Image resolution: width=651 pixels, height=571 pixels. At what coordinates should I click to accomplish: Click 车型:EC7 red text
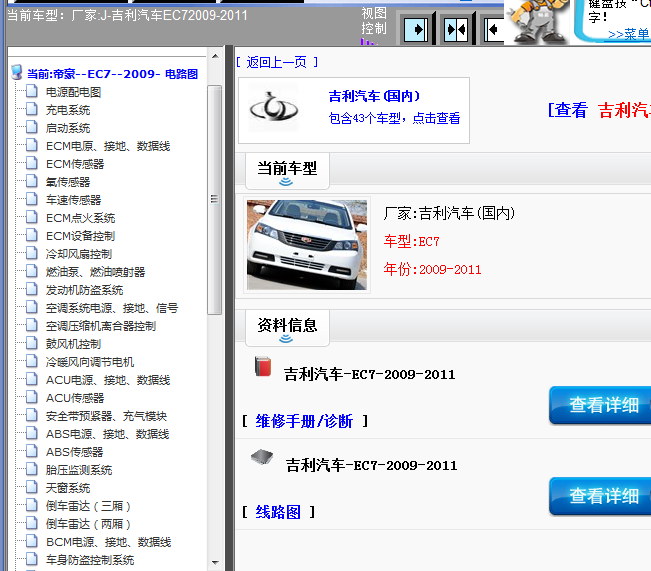(x=411, y=241)
